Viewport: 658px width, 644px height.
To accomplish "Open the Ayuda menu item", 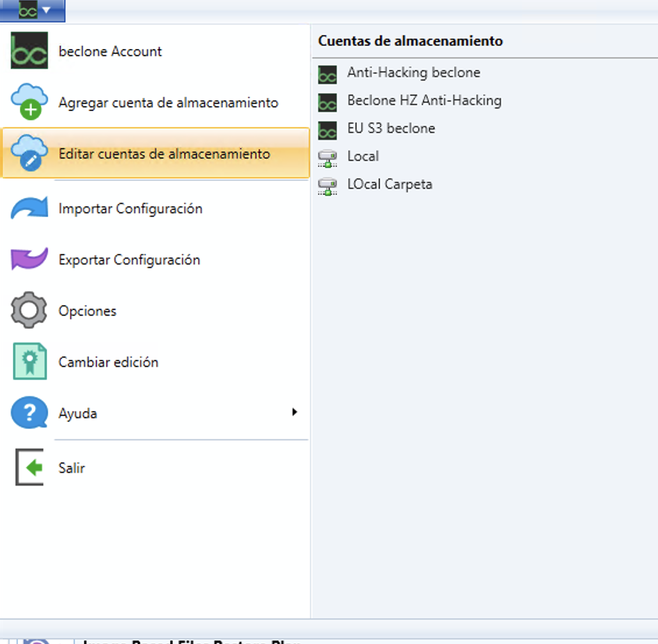I will tap(155, 413).
